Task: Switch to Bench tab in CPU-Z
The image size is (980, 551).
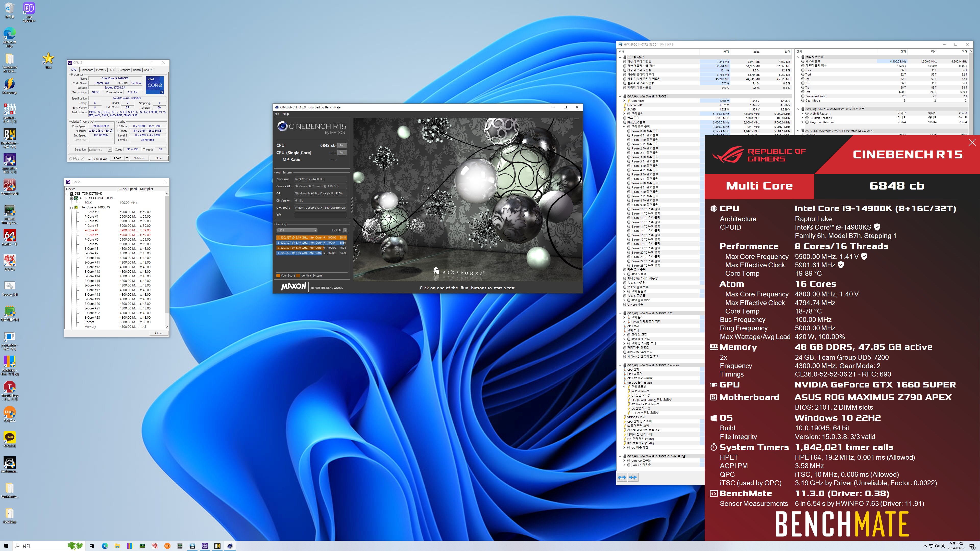Action: (137, 70)
